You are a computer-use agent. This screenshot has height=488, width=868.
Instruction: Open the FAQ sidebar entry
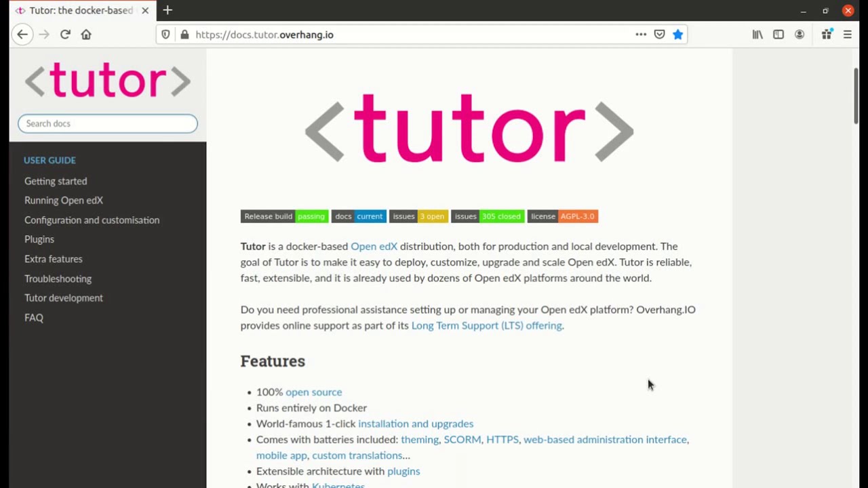(34, 318)
